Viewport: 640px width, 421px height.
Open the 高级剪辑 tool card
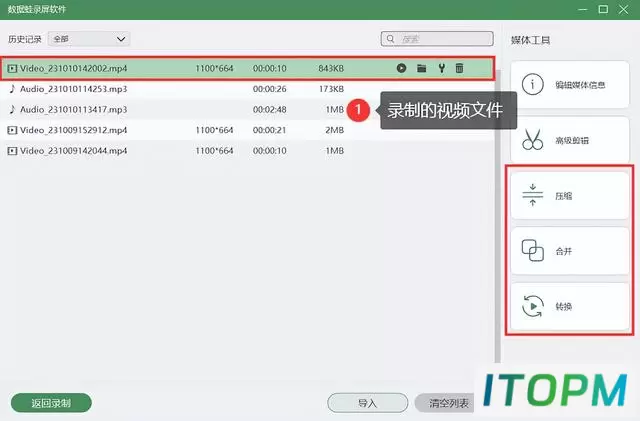570,140
